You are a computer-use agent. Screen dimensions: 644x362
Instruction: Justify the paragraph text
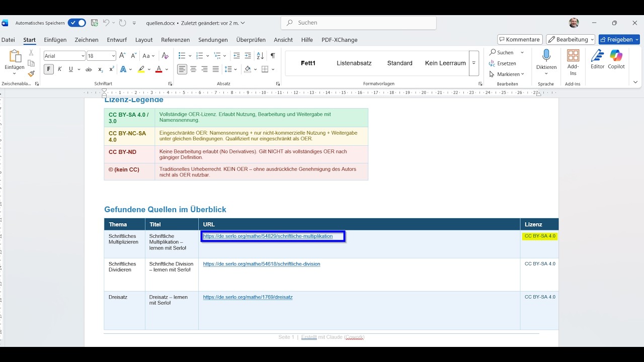216,69
